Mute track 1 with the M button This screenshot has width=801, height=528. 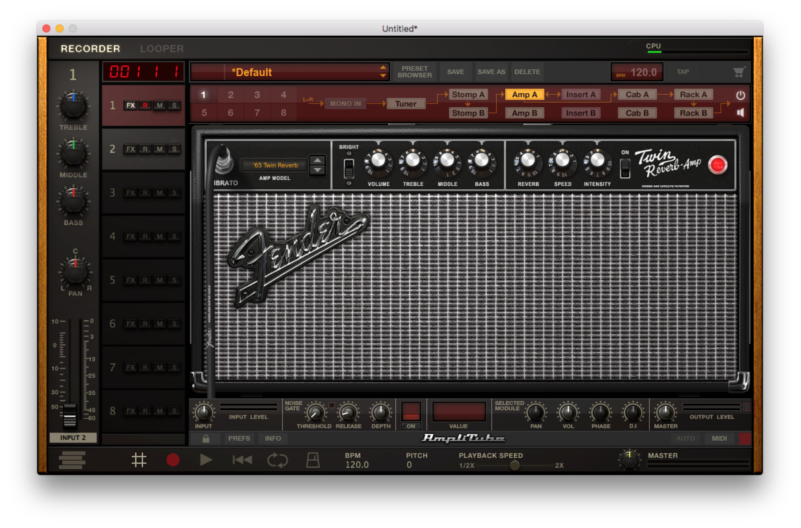pyautogui.click(x=160, y=106)
